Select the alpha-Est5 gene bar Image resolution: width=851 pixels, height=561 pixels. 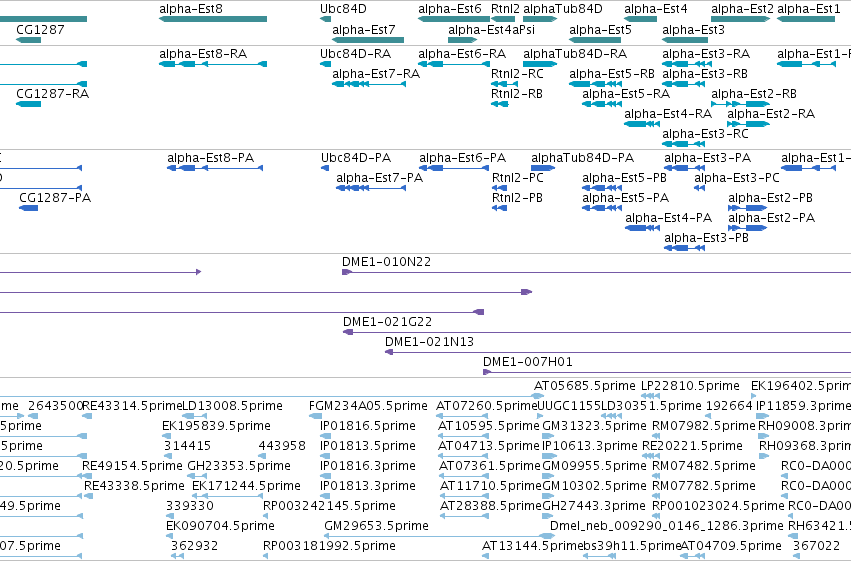[x=595, y=40]
